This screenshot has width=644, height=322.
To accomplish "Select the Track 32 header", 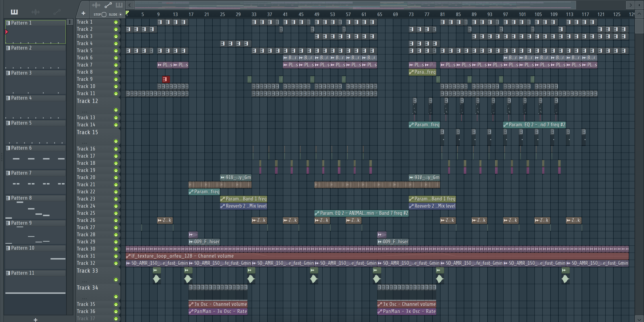I will tap(98, 263).
